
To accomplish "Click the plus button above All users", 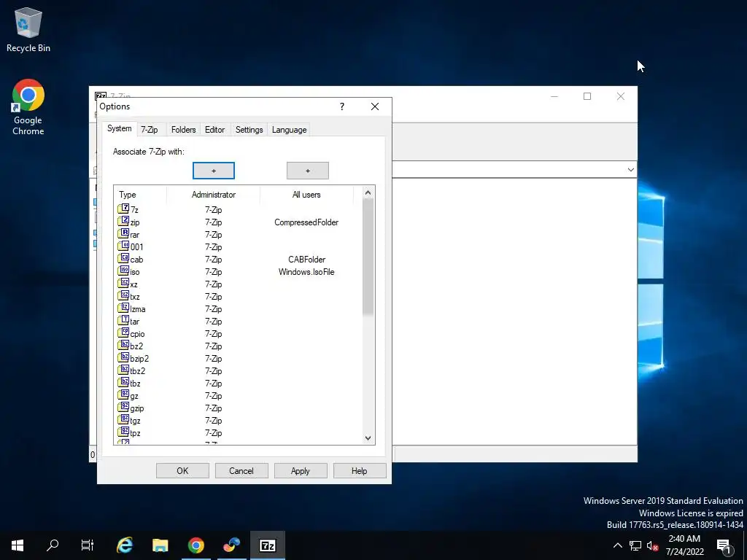I will click(308, 171).
